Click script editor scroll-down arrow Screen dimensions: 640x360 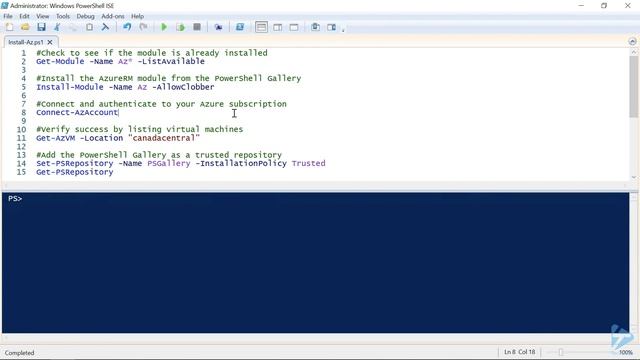pyautogui.click(x=633, y=177)
